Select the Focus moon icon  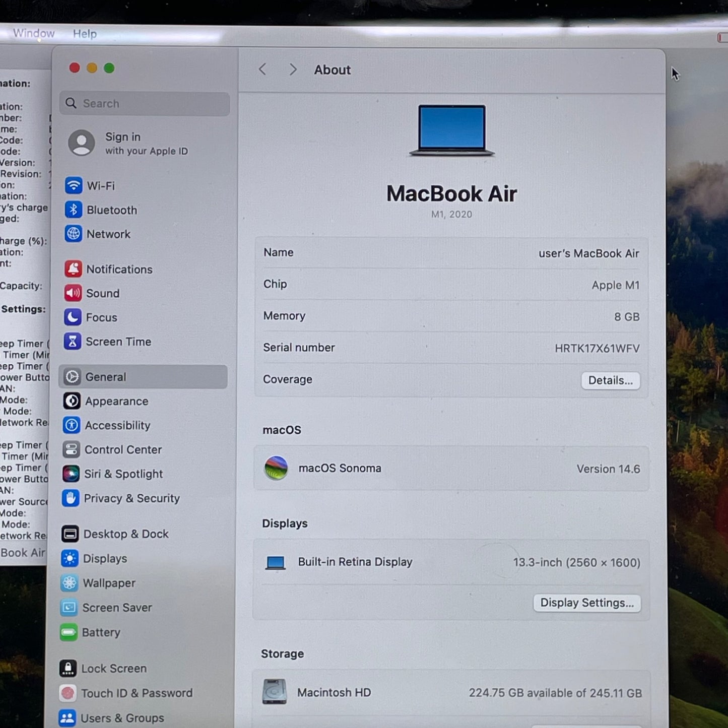tap(73, 317)
